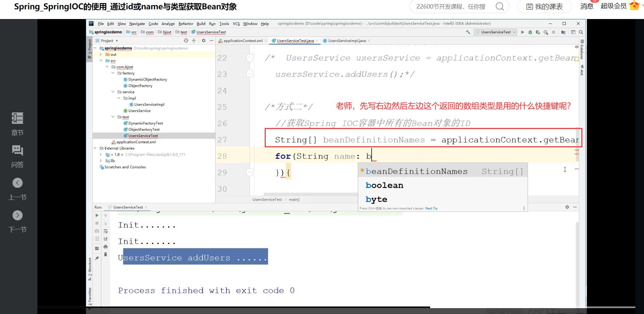Switch to applicationContext.xml editor tab
The width and height of the screenshot is (644, 314).
[x=243, y=40]
